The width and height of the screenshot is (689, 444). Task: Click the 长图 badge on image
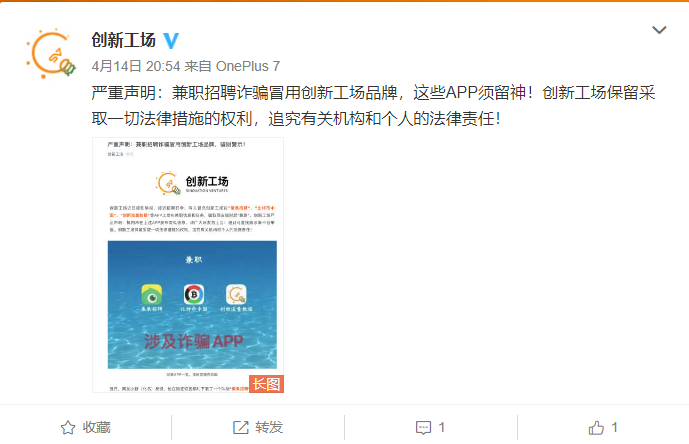[x=266, y=384]
